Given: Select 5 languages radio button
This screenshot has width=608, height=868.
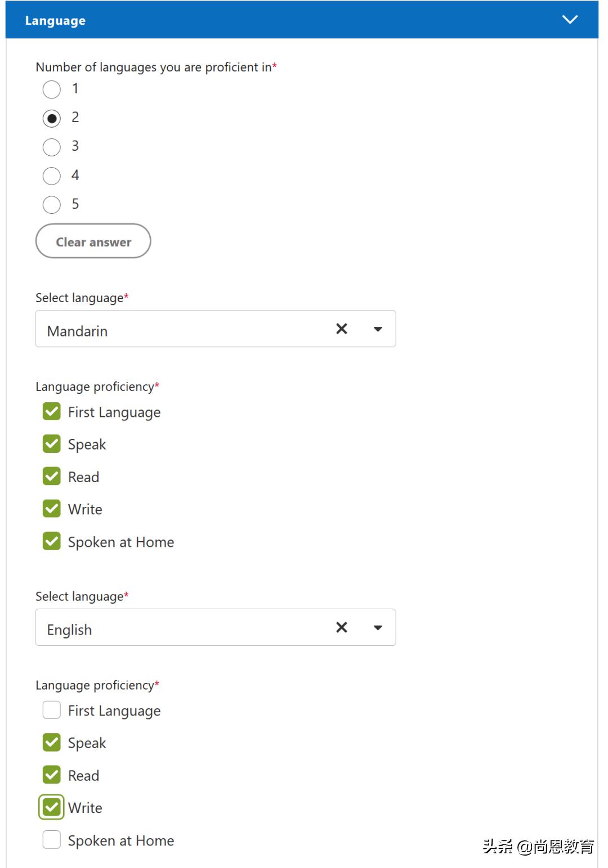Looking at the screenshot, I should click(x=52, y=205).
